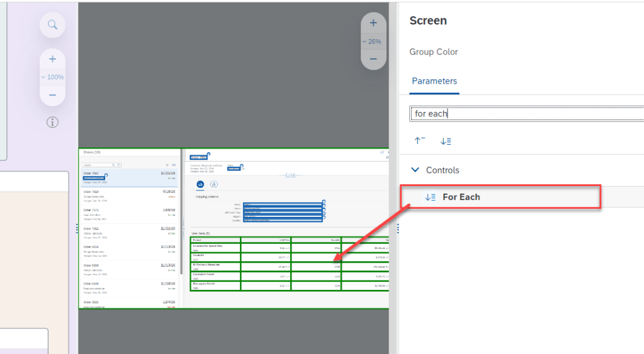Click the magnifier search icon in workflow canvas

click(x=52, y=25)
